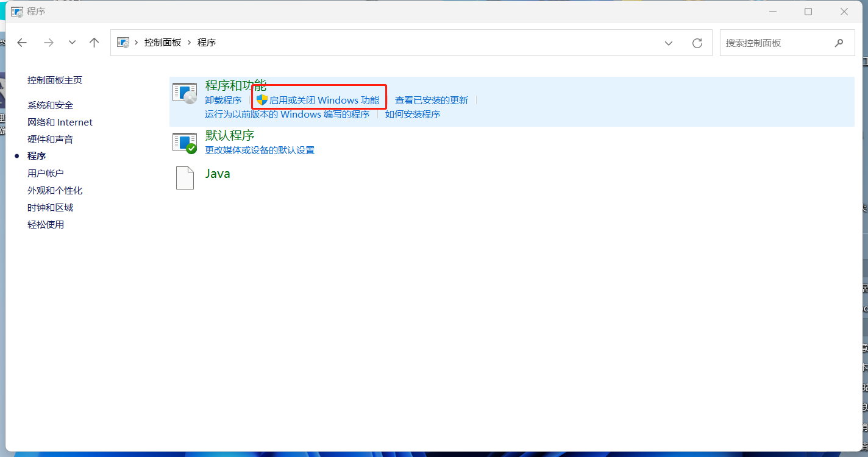Minimize the 程序 window

773,12
